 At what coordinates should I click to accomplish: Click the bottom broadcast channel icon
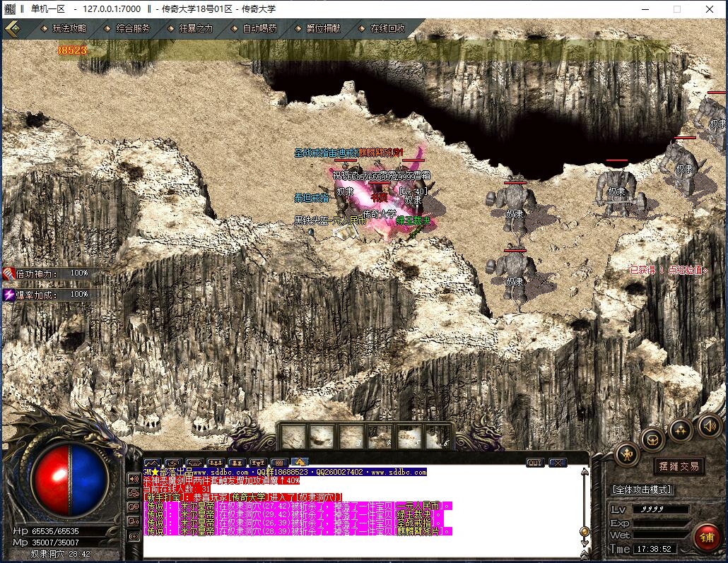coord(134,537)
